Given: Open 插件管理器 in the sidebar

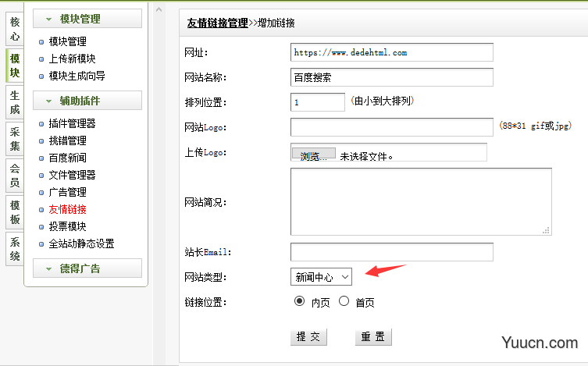Looking at the screenshot, I should tap(72, 123).
